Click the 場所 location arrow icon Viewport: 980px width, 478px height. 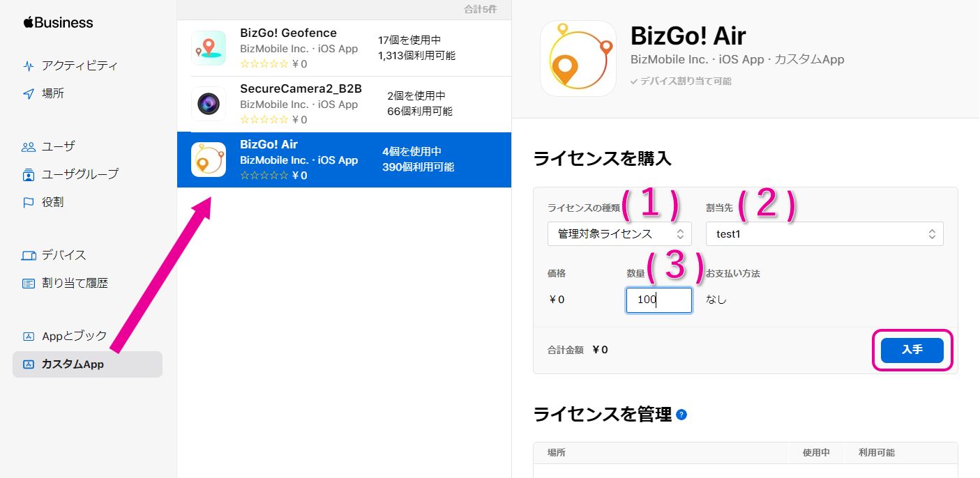[29, 94]
